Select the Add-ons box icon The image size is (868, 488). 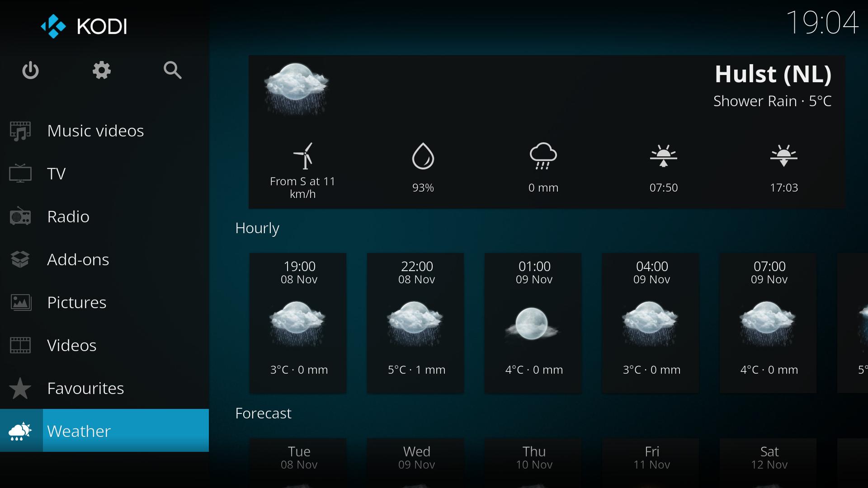point(20,259)
